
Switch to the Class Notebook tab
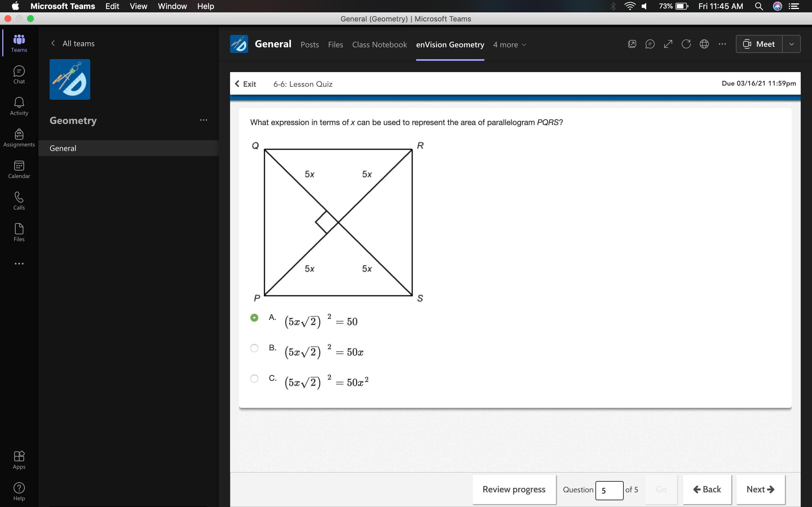click(379, 45)
